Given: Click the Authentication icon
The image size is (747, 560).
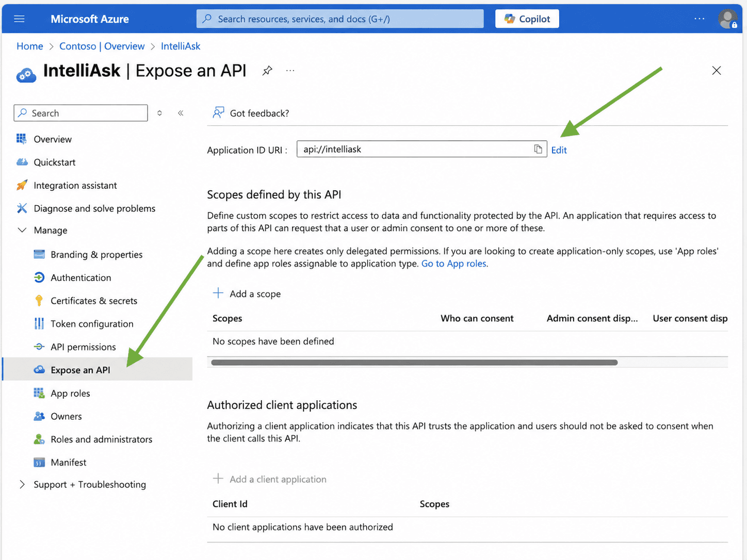Looking at the screenshot, I should tap(39, 278).
